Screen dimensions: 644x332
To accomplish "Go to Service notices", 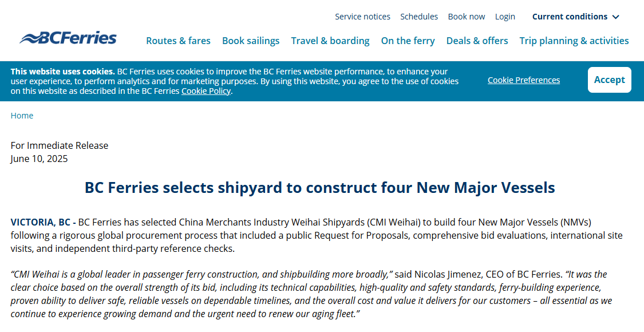I will pyautogui.click(x=362, y=17).
